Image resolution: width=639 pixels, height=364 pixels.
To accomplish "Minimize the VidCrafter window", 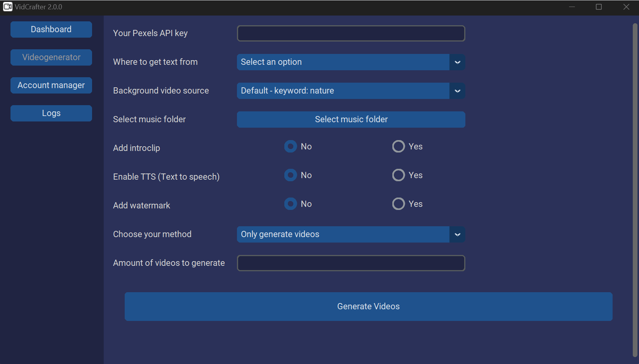I will click(572, 7).
